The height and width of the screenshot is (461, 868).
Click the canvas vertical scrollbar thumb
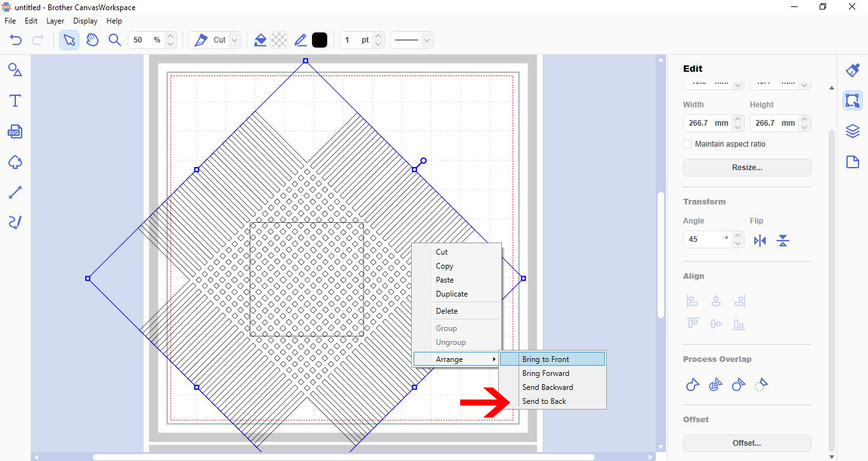(x=660, y=255)
